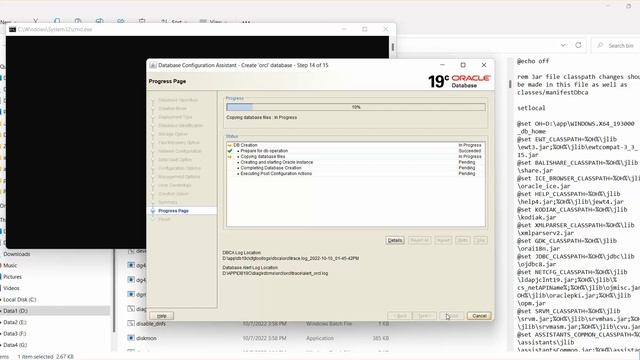Click the Management Options step
Screen dimensions: 640x360
pos(179,177)
